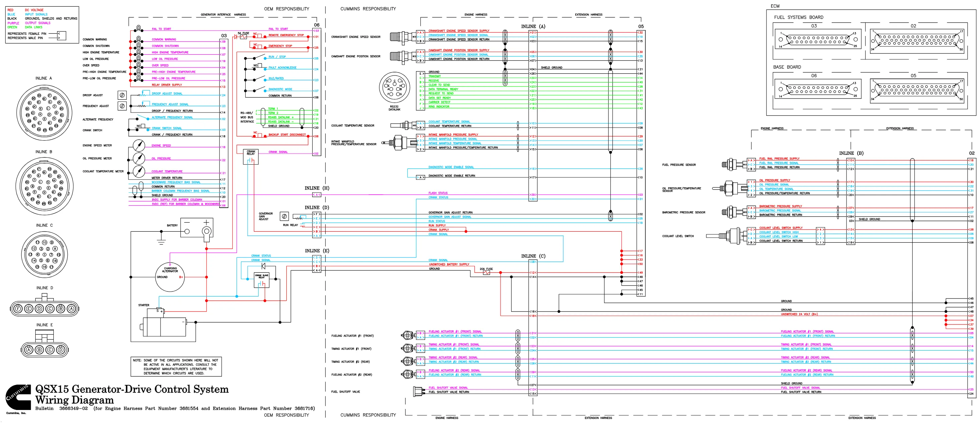Click the 5A fuse symbol

click(x=243, y=37)
